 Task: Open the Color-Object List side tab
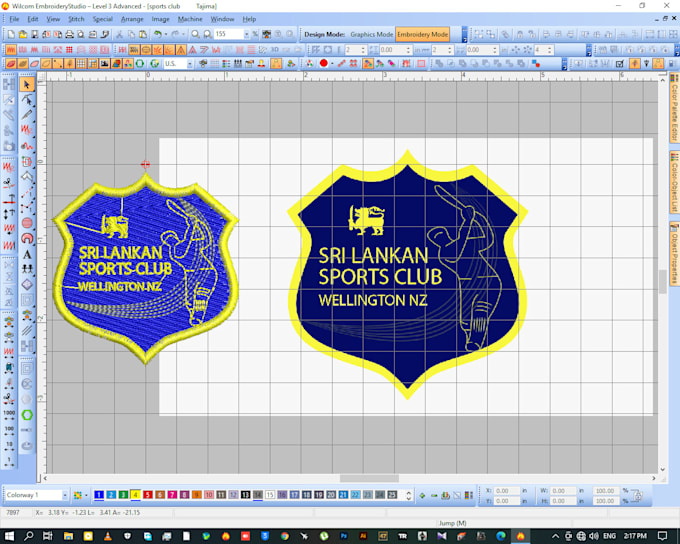coord(674,182)
